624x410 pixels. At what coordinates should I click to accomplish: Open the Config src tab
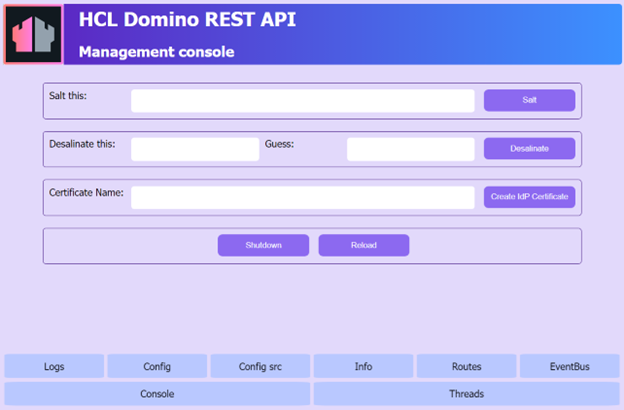point(260,367)
